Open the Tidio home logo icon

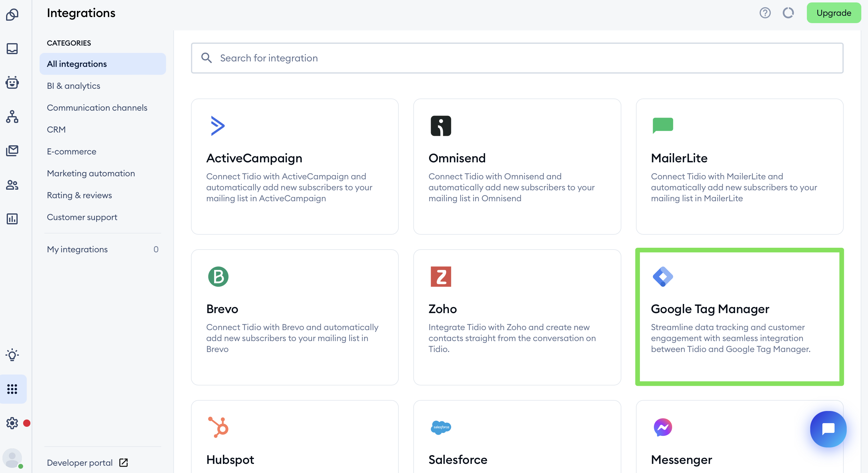tap(12, 15)
